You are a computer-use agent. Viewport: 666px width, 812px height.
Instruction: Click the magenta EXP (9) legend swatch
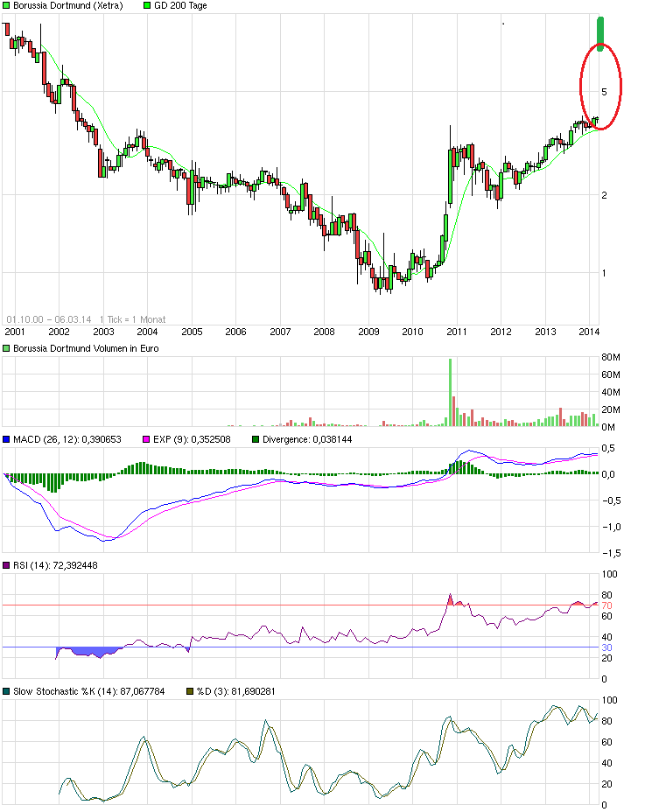coord(146,439)
